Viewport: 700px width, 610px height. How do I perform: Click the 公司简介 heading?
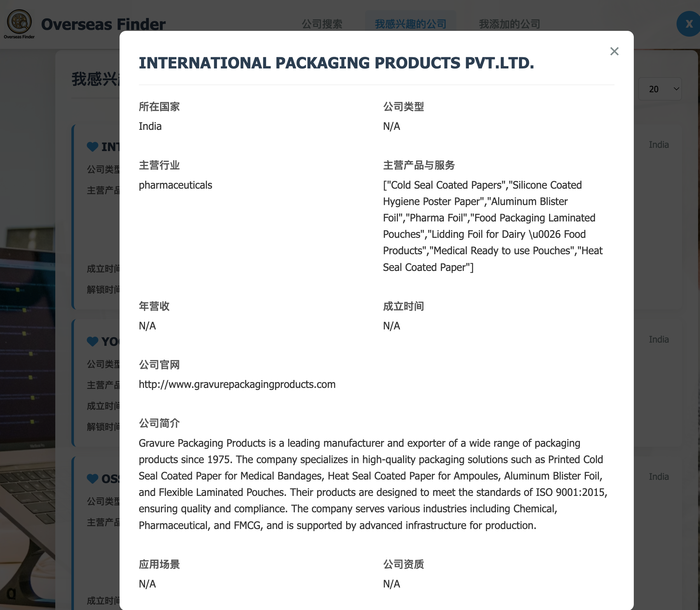(159, 423)
